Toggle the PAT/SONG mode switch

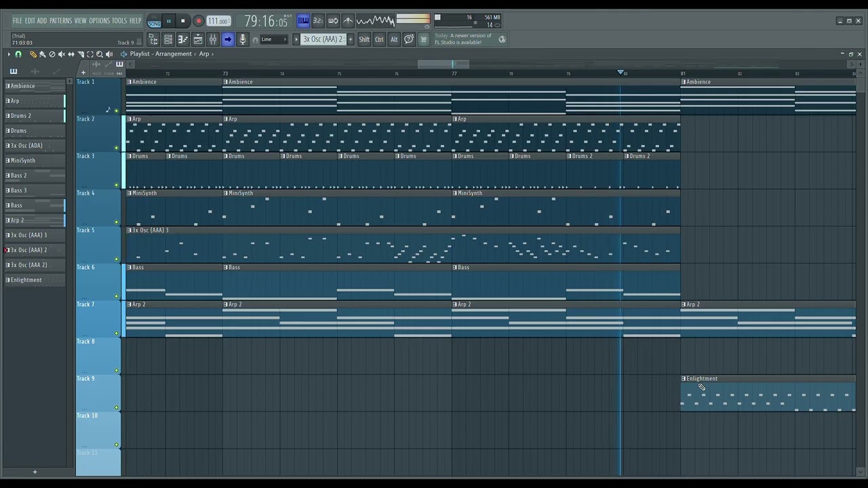pos(155,21)
